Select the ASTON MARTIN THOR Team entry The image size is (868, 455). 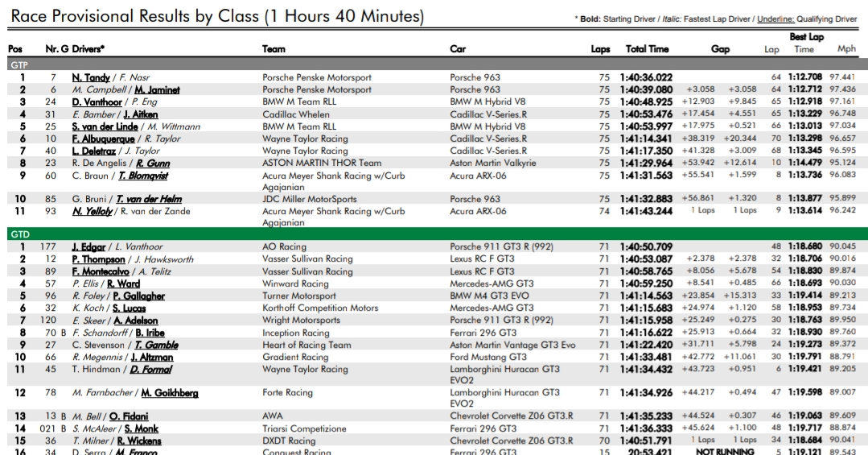click(322, 163)
